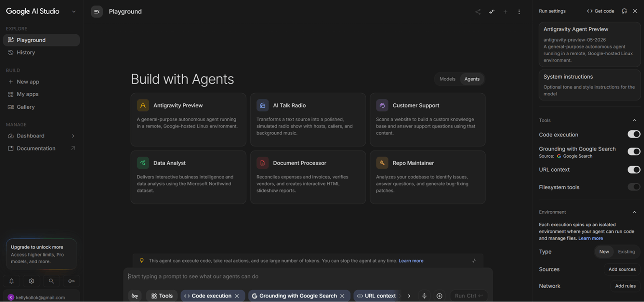Viewport: 644px width, 302px height.
Task: Click the share icon in the Playground header
Action: pos(478,12)
